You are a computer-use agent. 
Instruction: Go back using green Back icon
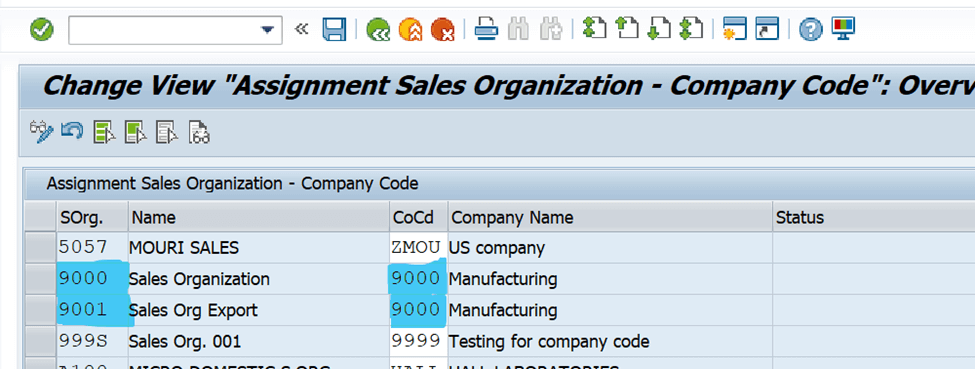378,29
